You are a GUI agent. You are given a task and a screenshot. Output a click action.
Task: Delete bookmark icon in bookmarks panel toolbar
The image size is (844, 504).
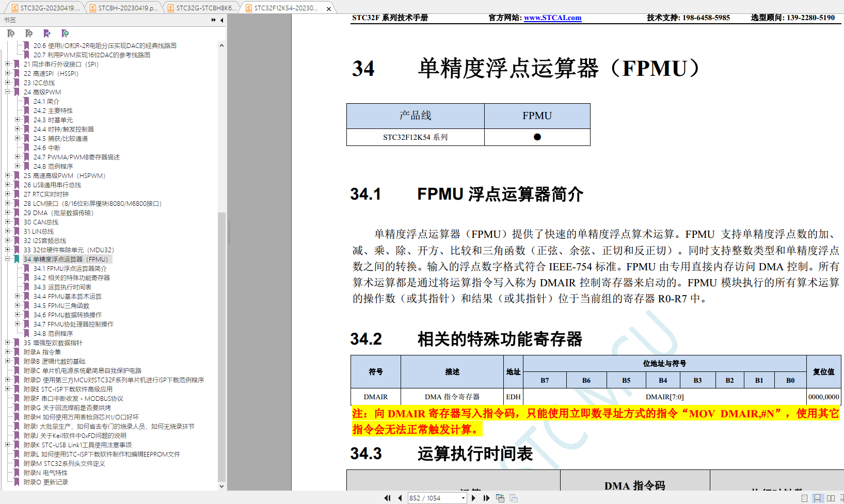(11, 34)
